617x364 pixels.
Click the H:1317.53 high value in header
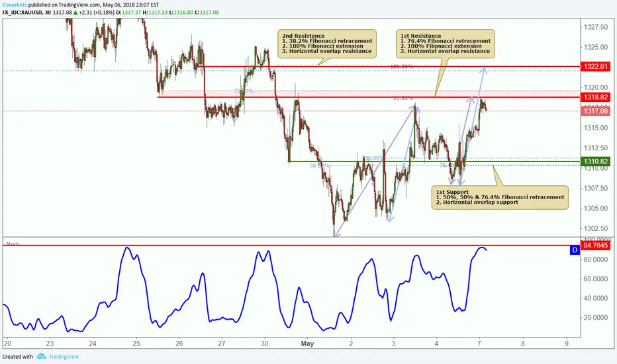coord(156,12)
